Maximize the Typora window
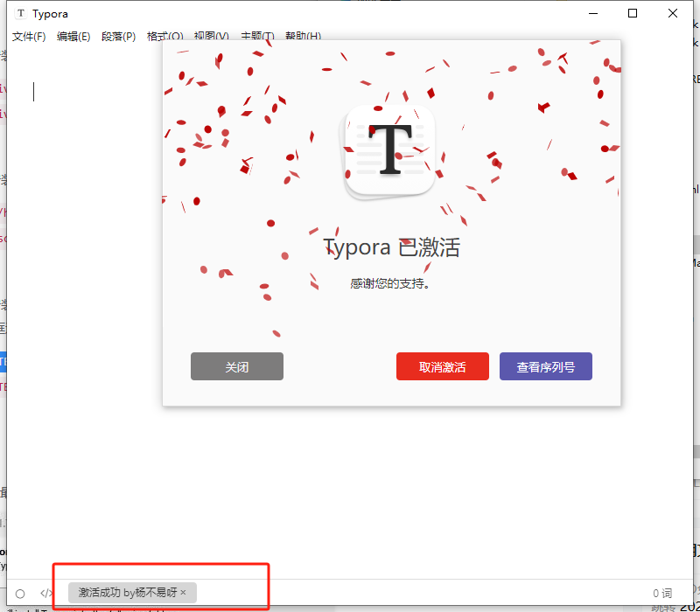This screenshot has width=700, height=612. click(632, 13)
